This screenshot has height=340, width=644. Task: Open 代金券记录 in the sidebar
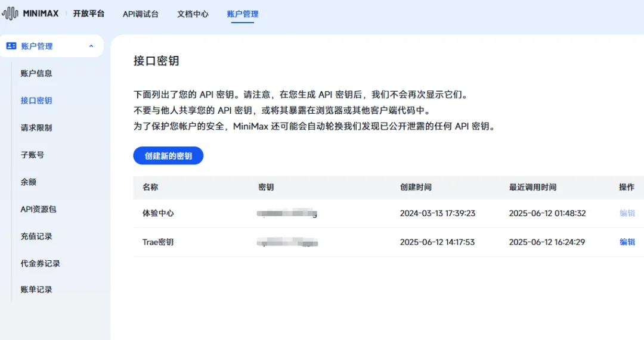pyautogui.click(x=41, y=263)
